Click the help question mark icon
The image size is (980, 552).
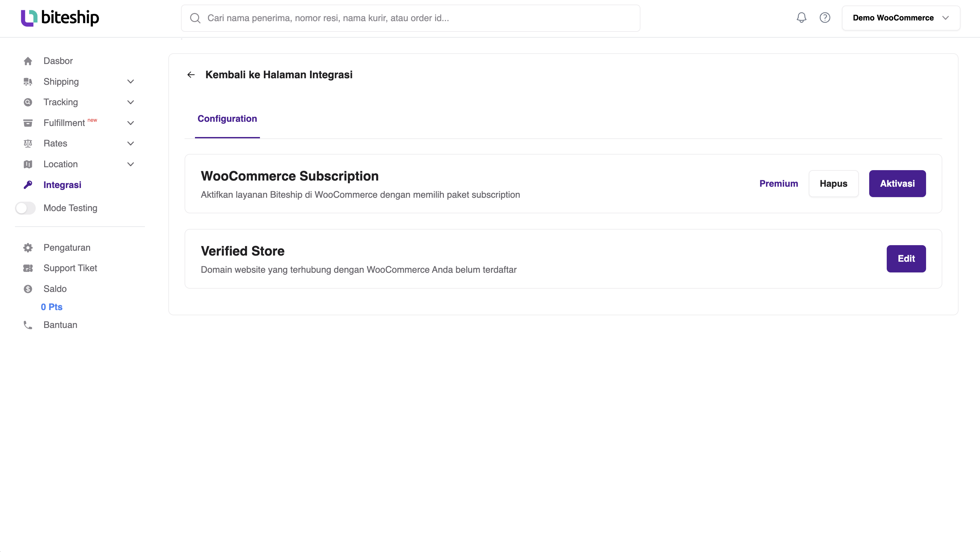coord(825,18)
